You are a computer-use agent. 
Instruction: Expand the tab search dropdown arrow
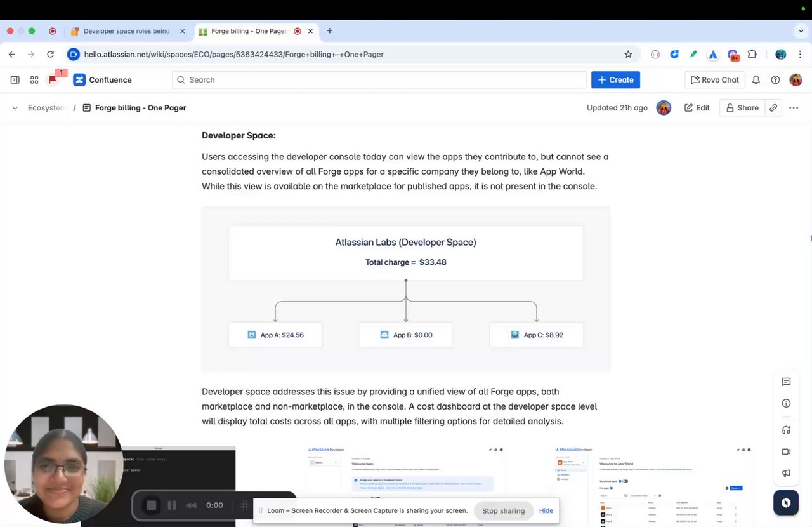click(801, 31)
